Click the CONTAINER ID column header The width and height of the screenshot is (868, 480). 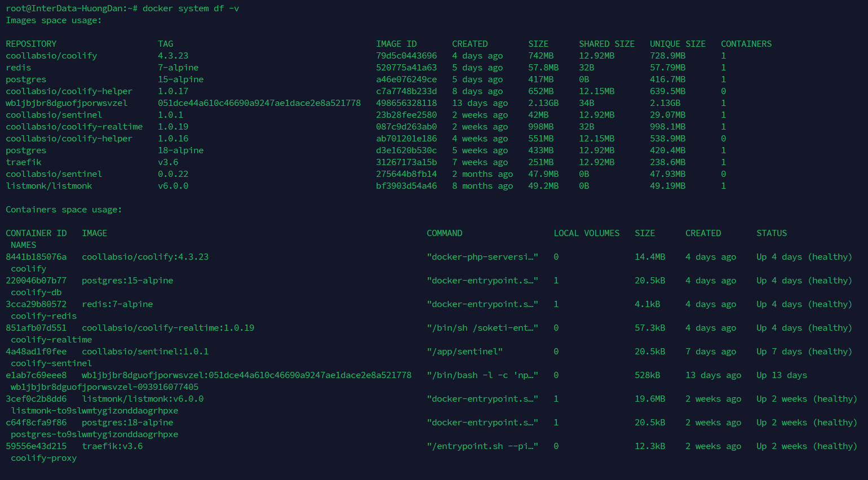(x=36, y=233)
